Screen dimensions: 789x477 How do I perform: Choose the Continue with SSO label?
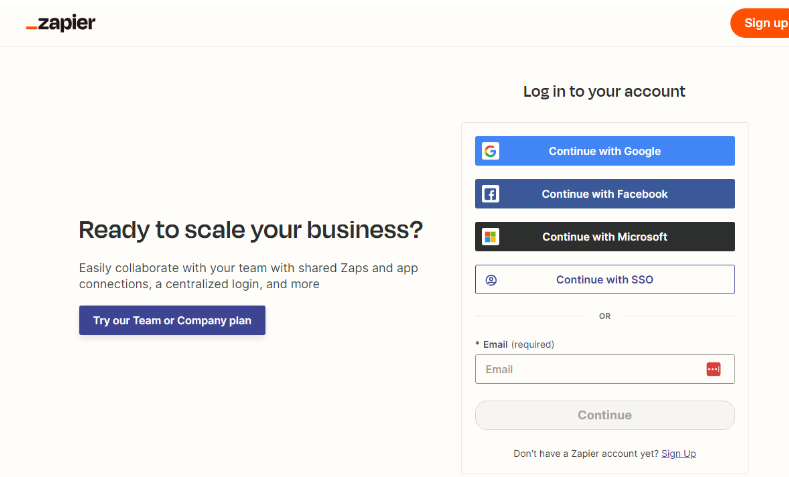pyautogui.click(x=605, y=279)
